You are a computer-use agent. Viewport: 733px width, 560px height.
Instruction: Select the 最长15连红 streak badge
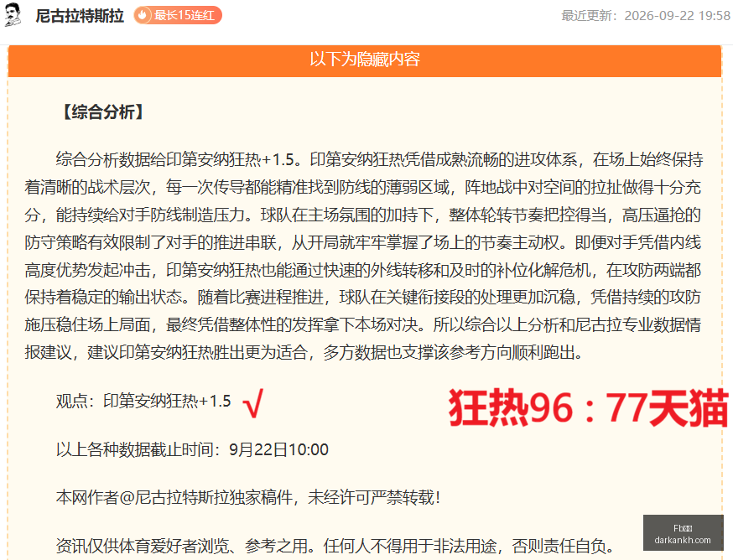click(178, 15)
